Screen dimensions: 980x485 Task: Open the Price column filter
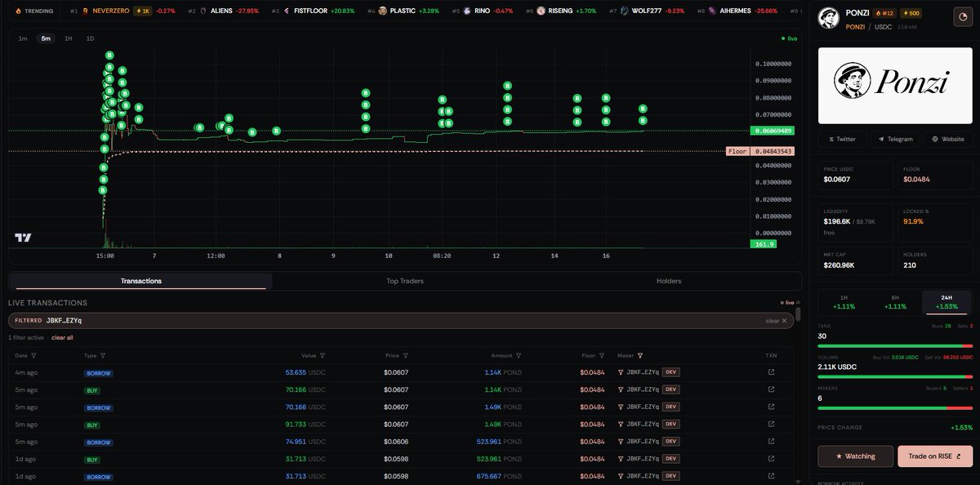406,356
